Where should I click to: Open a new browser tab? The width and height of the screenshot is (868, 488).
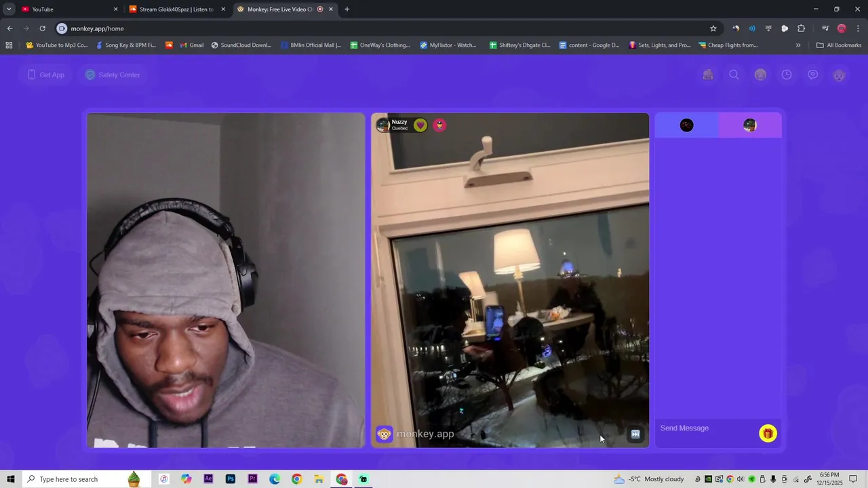(347, 9)
